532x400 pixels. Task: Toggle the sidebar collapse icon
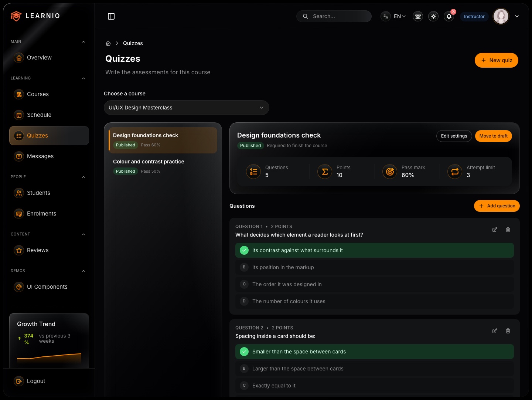pyautogui.click(x=111, y=16)
